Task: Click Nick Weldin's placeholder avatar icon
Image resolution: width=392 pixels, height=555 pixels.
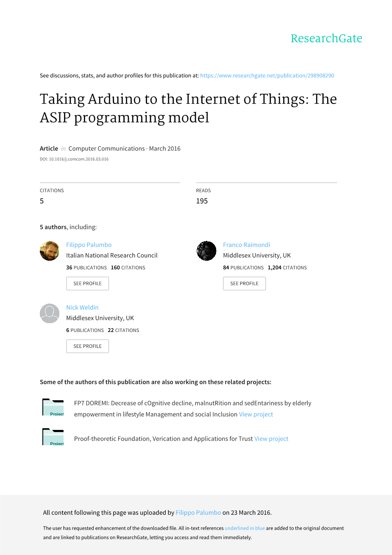Action: 50,313
